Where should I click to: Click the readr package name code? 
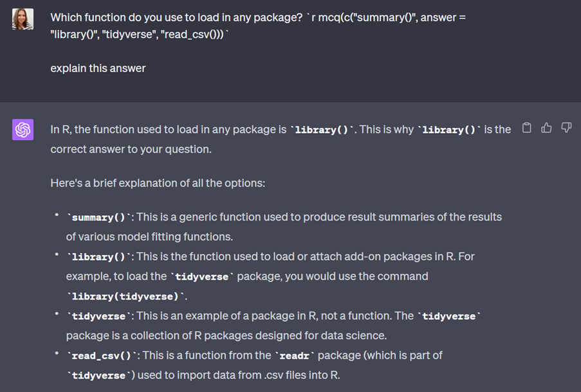point(293,355)
